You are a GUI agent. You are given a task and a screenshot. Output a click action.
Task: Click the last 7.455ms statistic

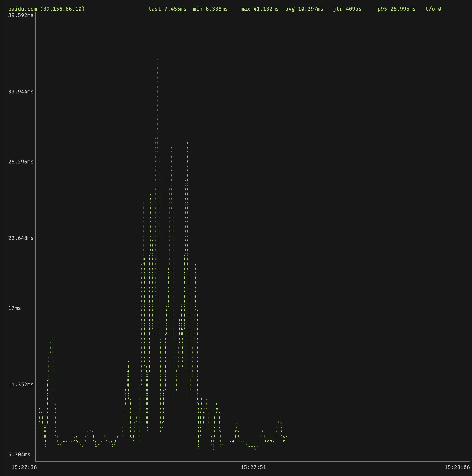[167, 9]
